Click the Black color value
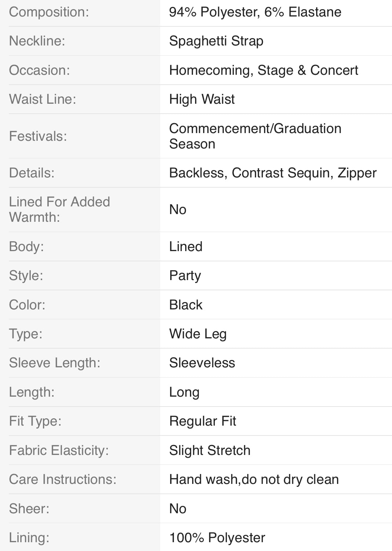This screenshot has height=551, width=392. (186, 305)
